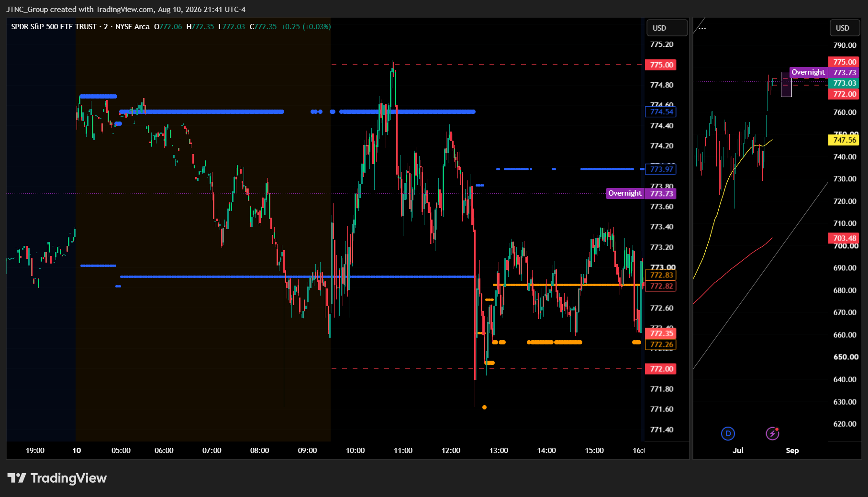Click the 13:00 time axis label

pyautogui.click(x=499, y=451)
